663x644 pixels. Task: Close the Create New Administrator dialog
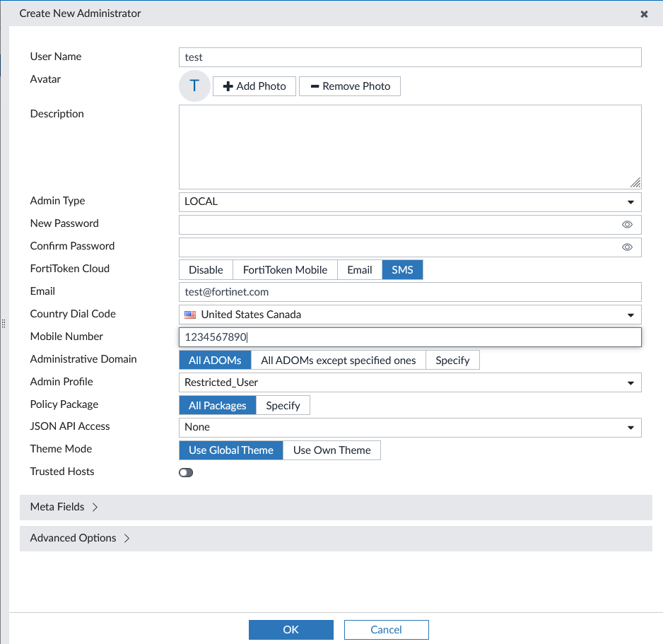tap(644, 14)
